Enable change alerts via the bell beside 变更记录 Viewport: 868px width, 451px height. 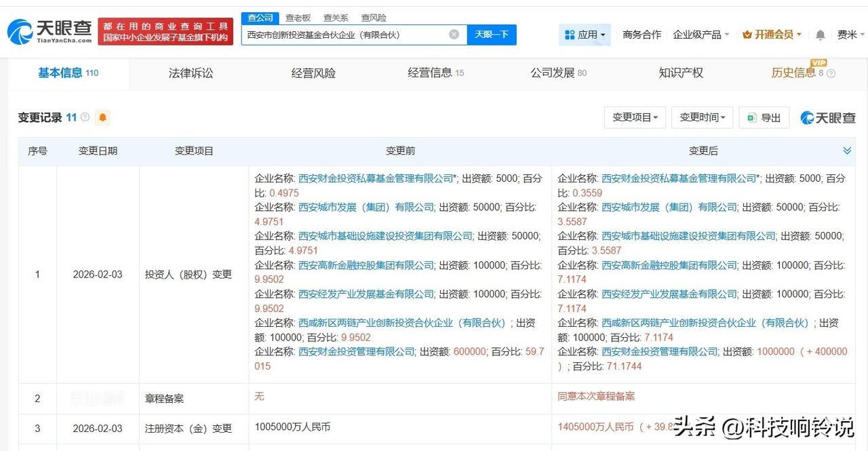(x=102, y=117)
